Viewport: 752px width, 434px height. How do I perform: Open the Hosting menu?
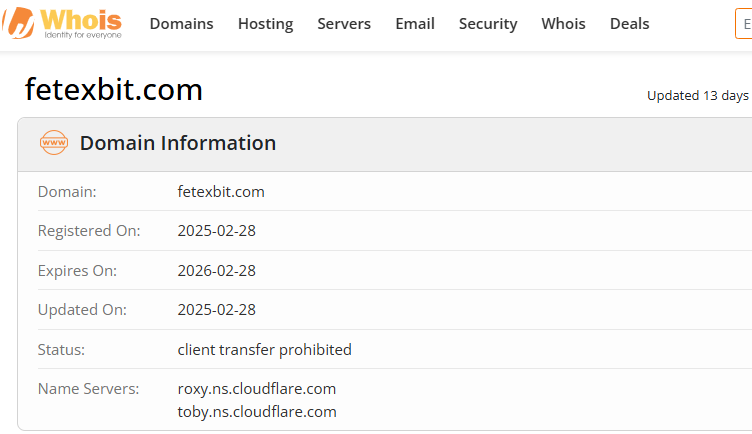pyautogui.click(x=265, y=23)
